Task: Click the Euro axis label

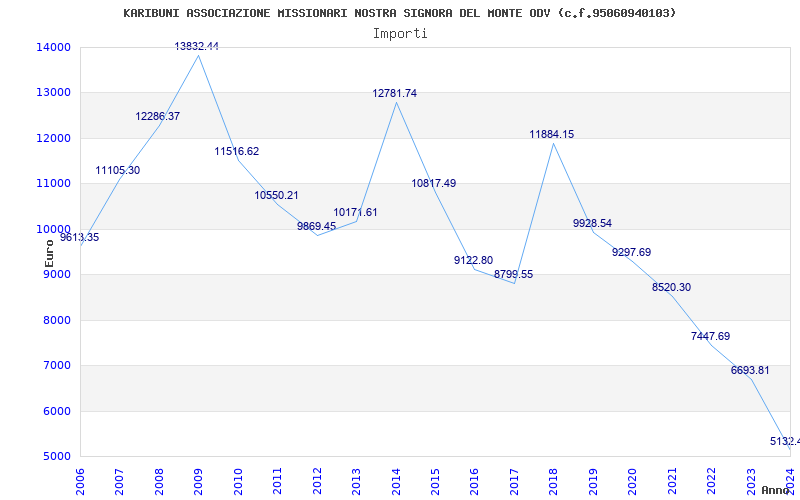Action: pos(49,254)
